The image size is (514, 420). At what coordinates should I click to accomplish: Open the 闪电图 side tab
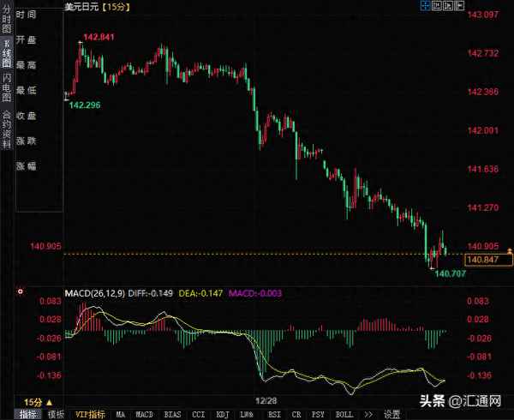(8, 86)
